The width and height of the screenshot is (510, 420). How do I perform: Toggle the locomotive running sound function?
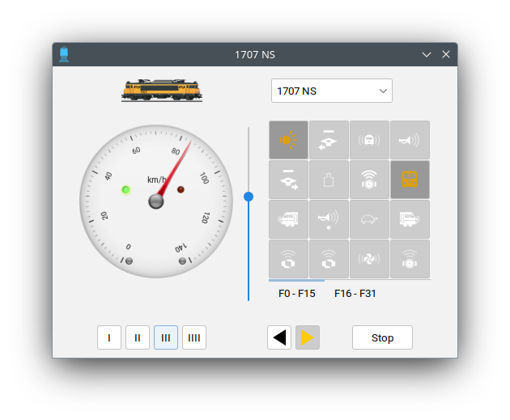369,140
